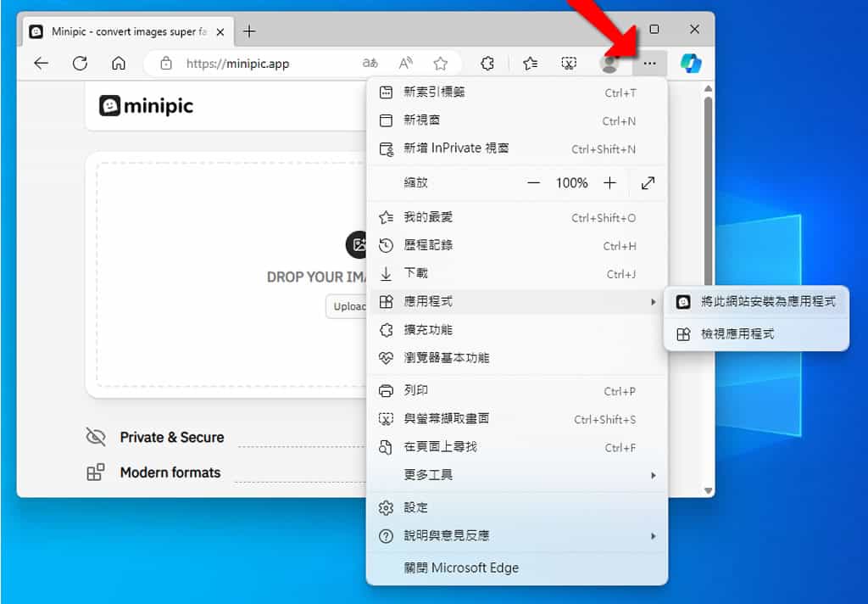The width and height of the screenshot is (868, 604).
Task: Select 檢視應用程式 in submenu
Action: pos(756,333)
